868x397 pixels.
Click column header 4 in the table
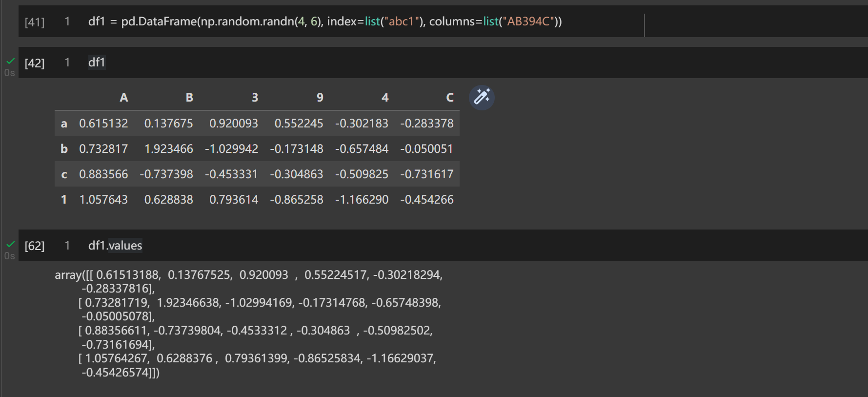click(x=385, y=98)
